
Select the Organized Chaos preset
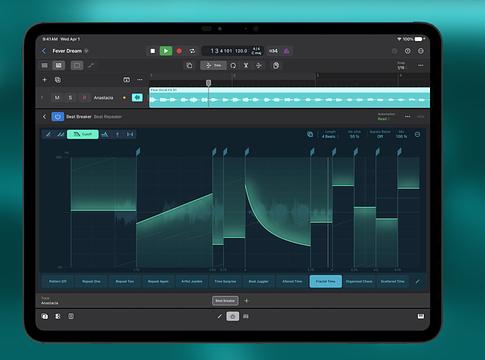pos(359,281)
